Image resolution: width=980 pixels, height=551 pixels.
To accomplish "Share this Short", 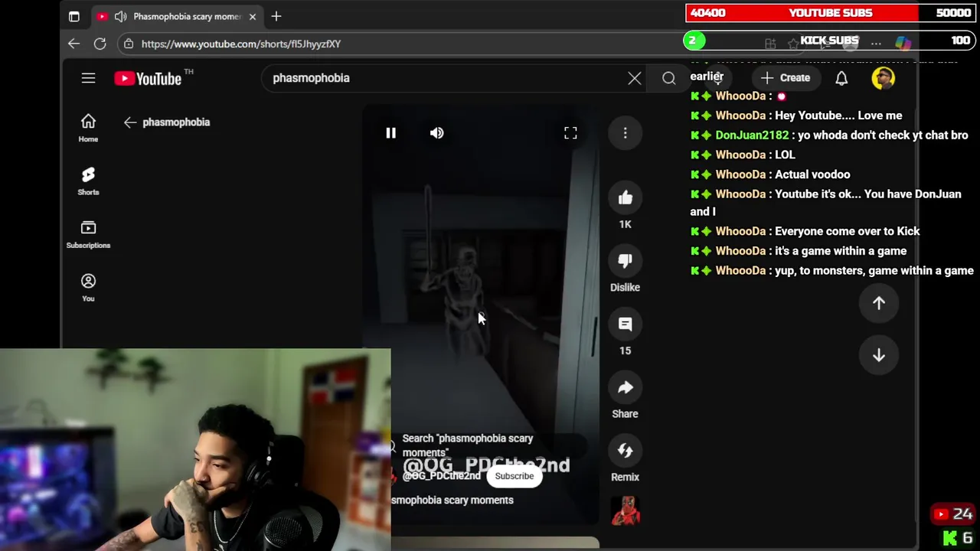I will pos(625,387).
